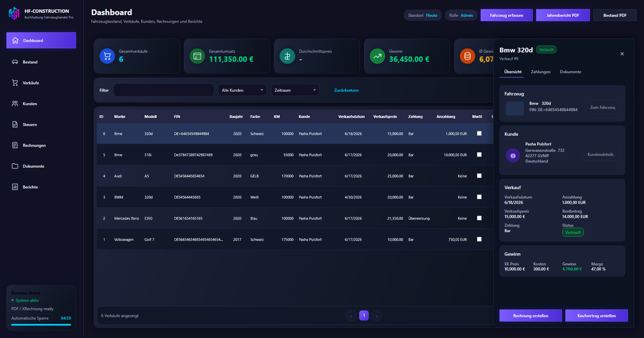The image size is (644, 338).
Task: Click Fahrzeug erfassen button
Action: click(507, 15)
